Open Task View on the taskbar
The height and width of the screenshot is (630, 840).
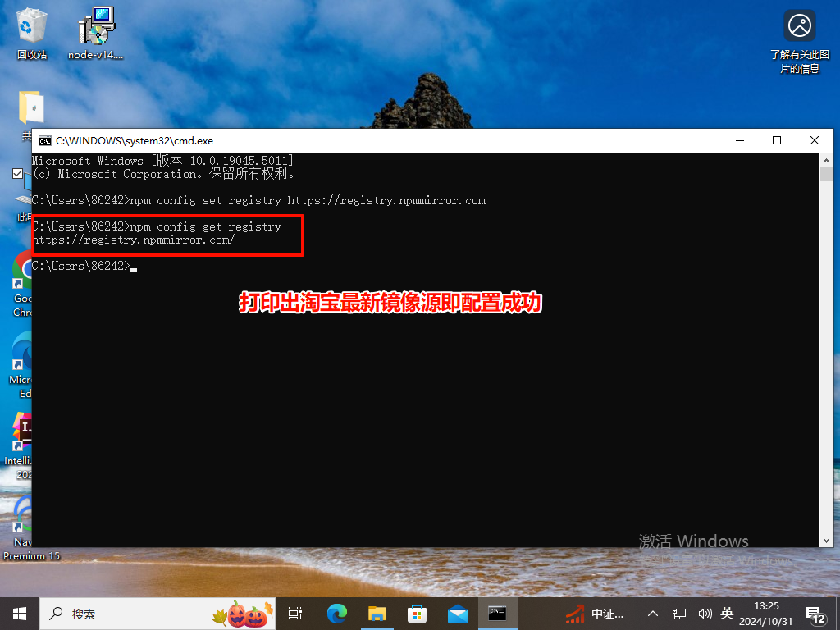pyautogui.click(x=295, y=613)
